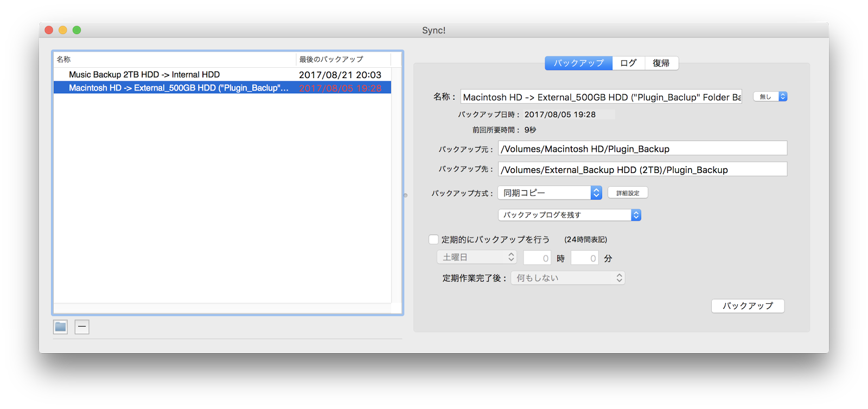The height and width of the screenshot is (409, 868).
Task: Select the Music Backup 2TB HDD -> Internal HDD row
Action: pos(222,74)
